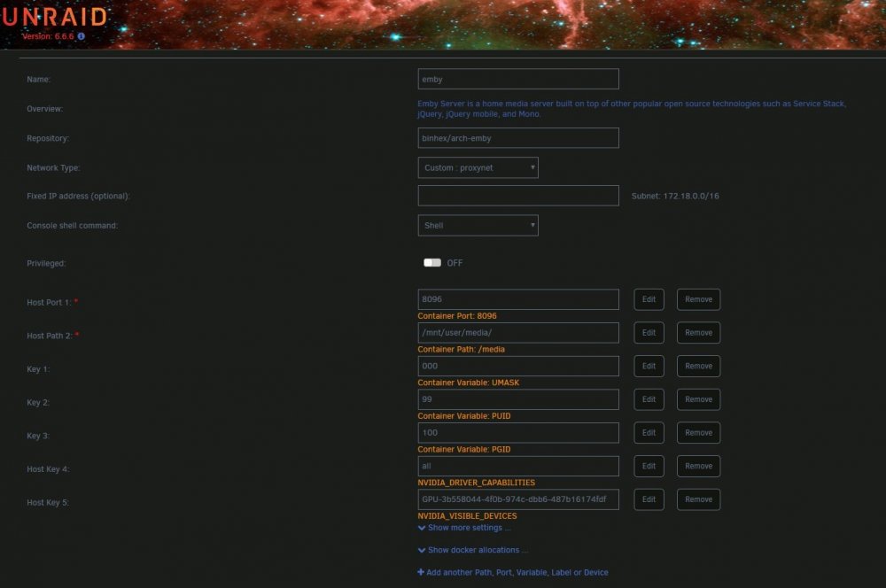Screen dimensions: 886x588
Task: Click the Emby Server overview text
Action: 632,108
